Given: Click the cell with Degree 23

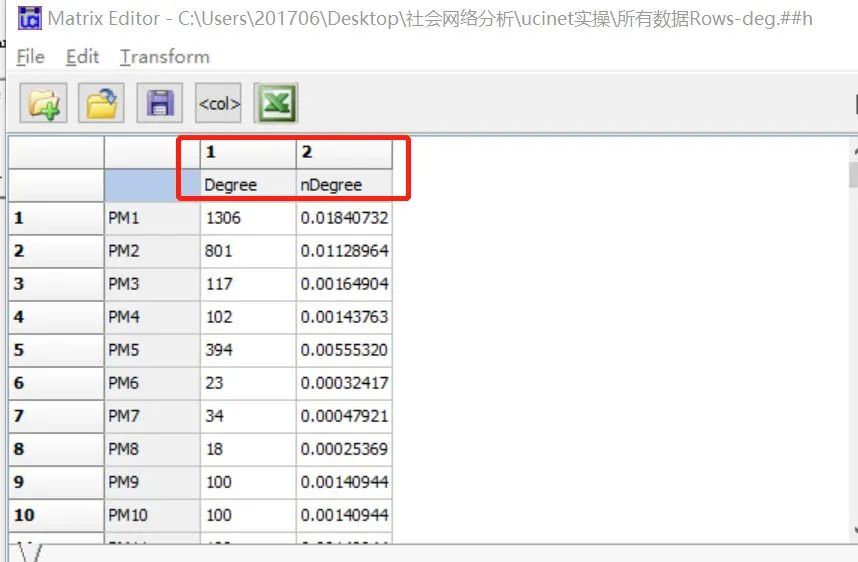Looking at the screenshot, I should (x=248, y=383).
